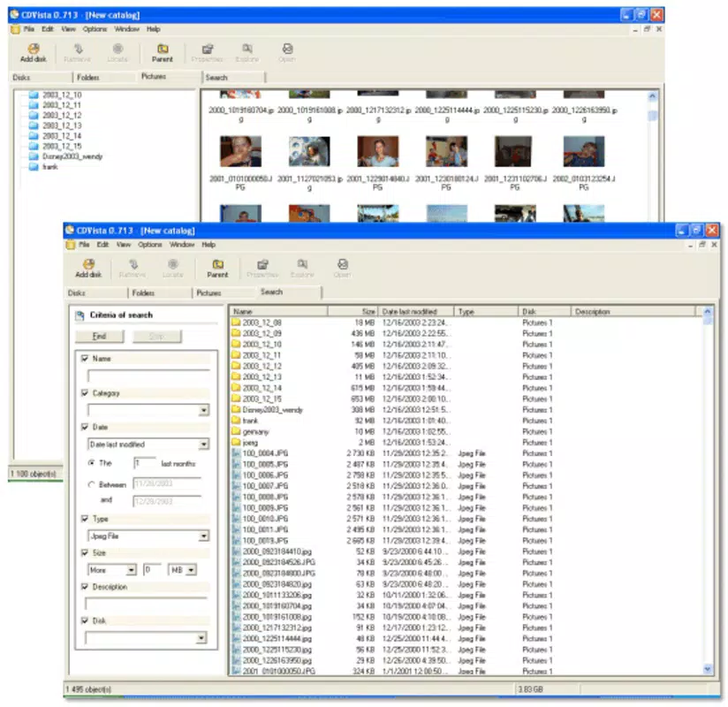
Task: Click Locate icon in front window toolbar
Action: click(x=172, y=264)
